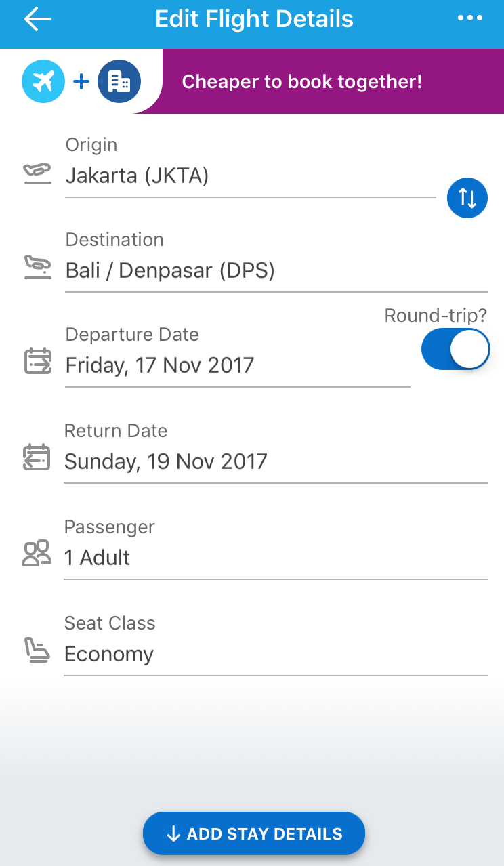This screenshot has width=504, height=866.
Task: Tap the calendar icon beside Departure Date
Action: point(37,361)
